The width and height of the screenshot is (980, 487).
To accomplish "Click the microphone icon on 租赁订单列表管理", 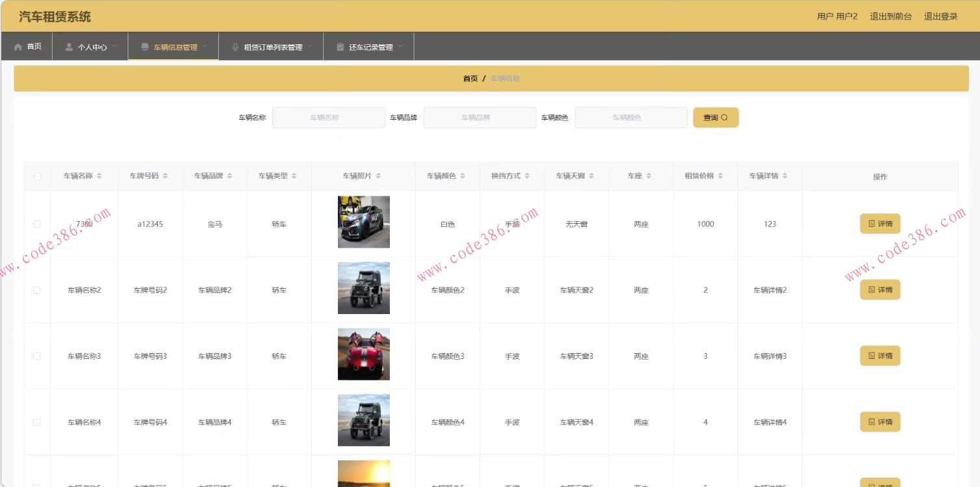I will [235, 46].
